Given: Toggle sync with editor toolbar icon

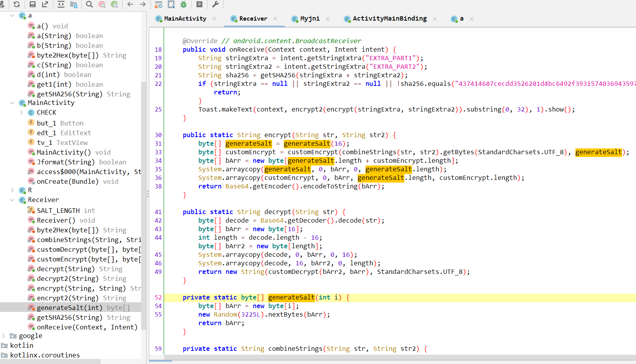Looking at the screenshot, I should (61, 4).
